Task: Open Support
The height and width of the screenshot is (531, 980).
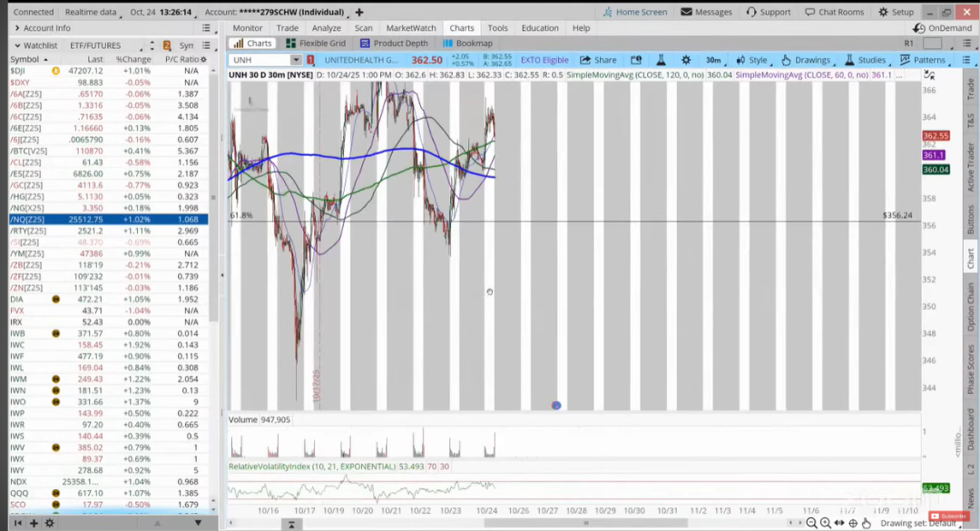Action: 769,12
